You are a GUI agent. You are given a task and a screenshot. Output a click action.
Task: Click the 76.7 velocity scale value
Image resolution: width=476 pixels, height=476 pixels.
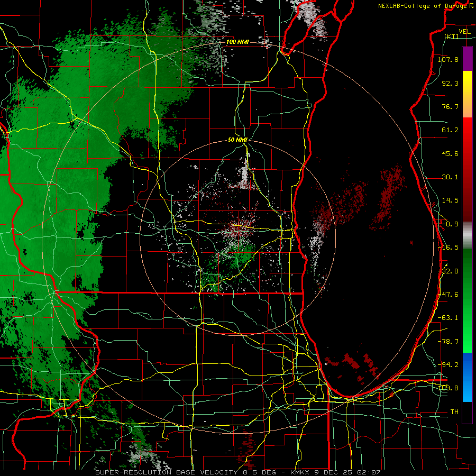(x=450, y=106)
